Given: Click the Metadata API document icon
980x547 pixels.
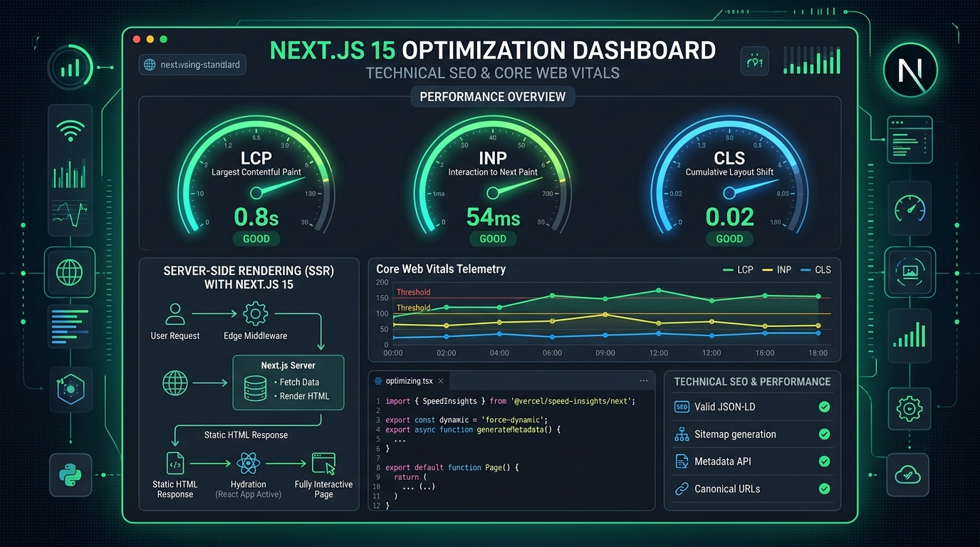Looking at the screenshot, I should pyautogui.click(x=681, y=462).
